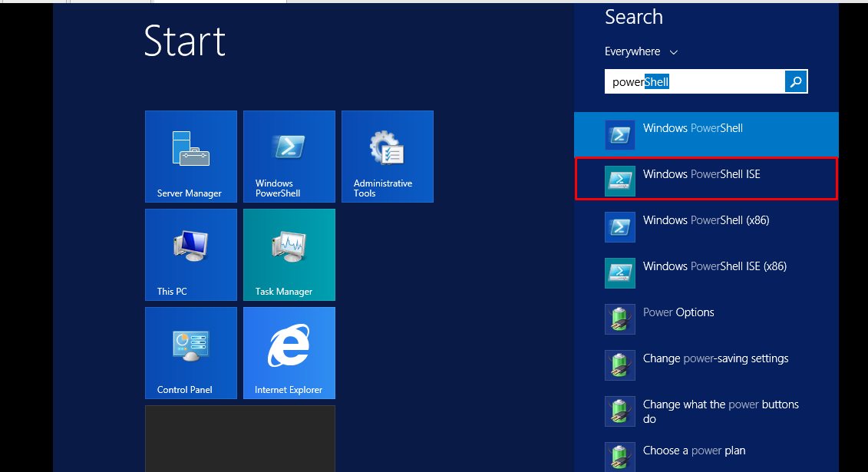Open the Windows PowerShell tile
Viewport: 868px width, 472px height.
coord(289,157)
